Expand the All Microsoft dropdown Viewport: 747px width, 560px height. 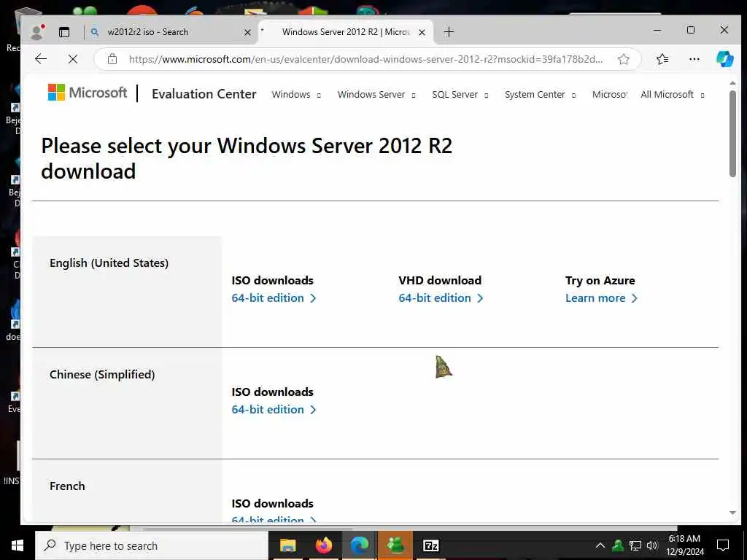672,95
